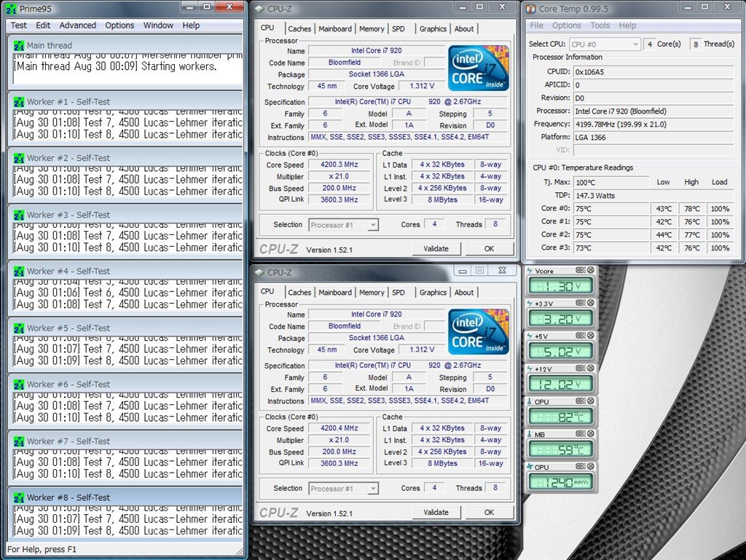Click Intel Core i7 logo in upper CPU-Z

(x=477, y=67)
